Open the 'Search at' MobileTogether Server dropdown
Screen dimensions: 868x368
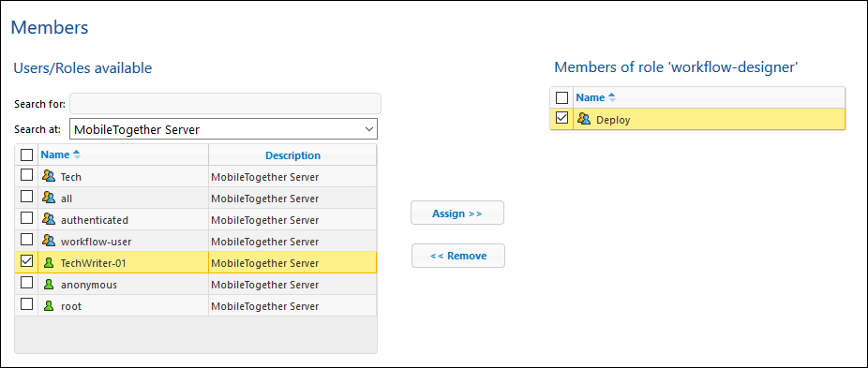click(224, 129)
